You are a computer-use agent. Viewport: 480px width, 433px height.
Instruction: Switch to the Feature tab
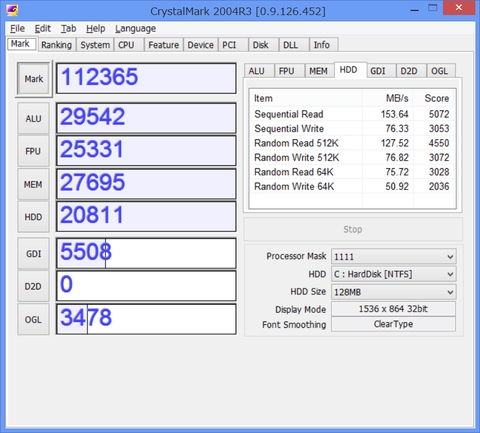163,45
